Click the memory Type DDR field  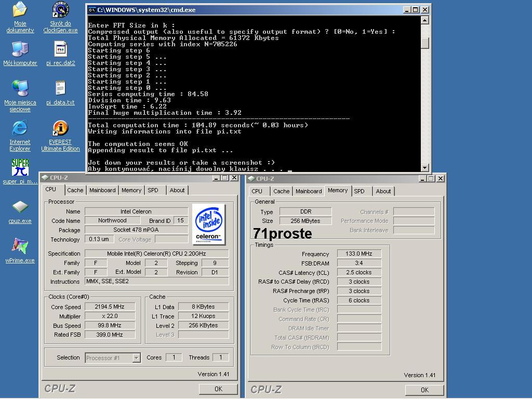click(x=305, y=211)
